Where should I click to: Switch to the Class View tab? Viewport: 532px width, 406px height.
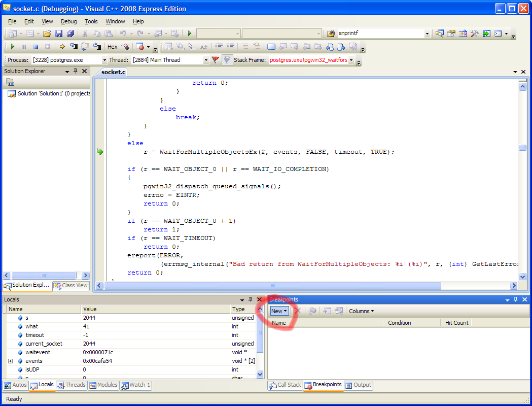tap(70, 286)
